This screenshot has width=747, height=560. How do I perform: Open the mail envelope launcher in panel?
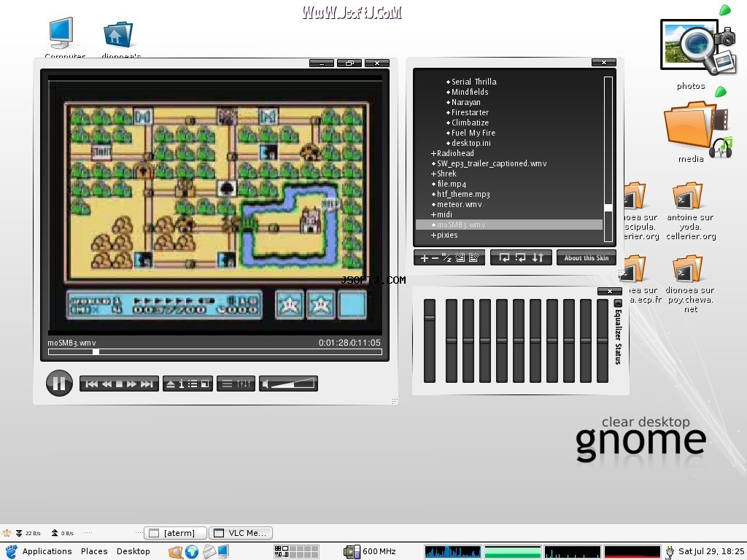209,551
